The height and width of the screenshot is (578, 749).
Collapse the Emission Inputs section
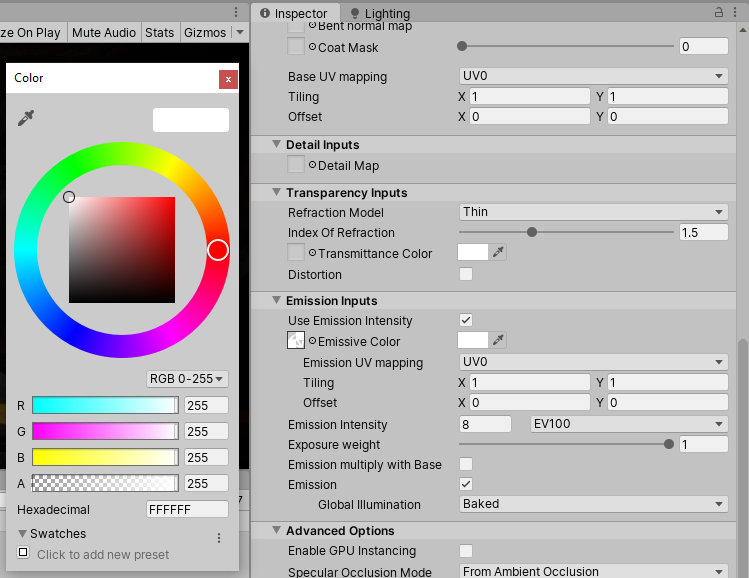click(x=277, y=300)
